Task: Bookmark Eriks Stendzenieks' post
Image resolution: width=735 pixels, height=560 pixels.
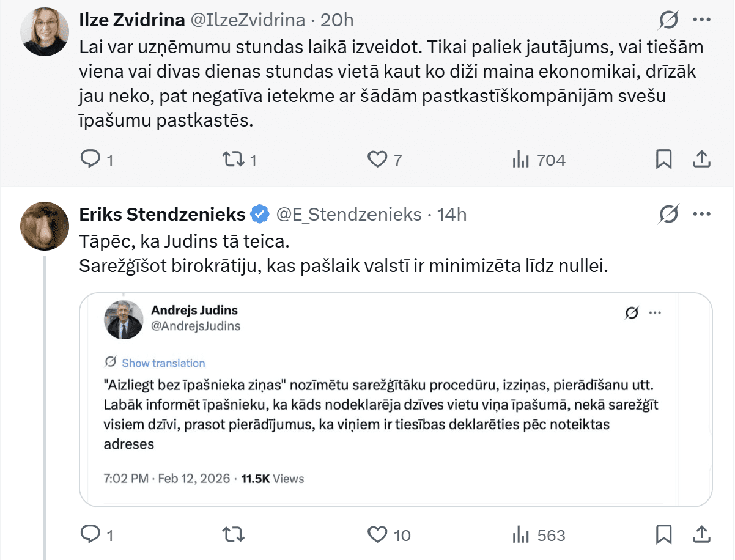Action: [663, 536]
